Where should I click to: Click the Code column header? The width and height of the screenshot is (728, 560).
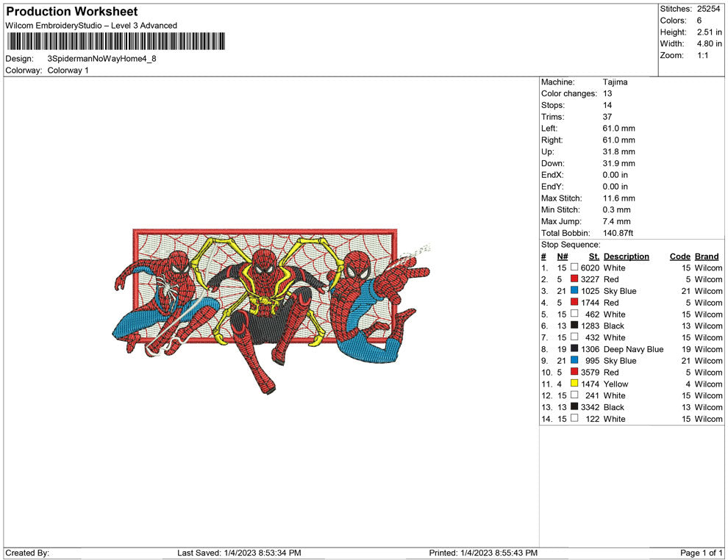tap(680, 256)
